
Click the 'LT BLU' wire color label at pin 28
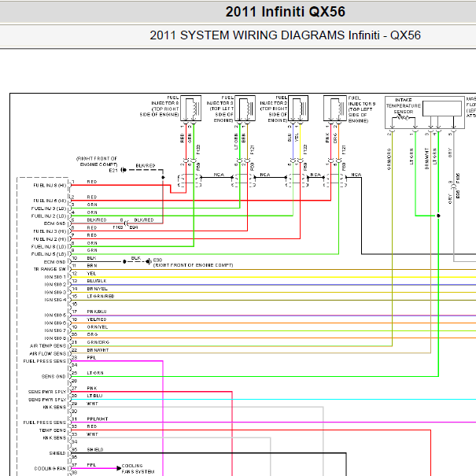[94, 396]
